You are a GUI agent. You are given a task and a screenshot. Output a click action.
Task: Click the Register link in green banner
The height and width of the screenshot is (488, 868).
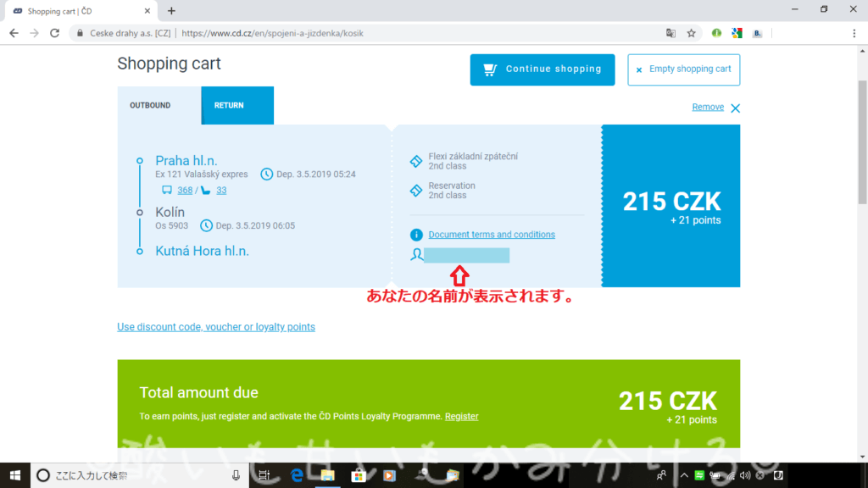coord(462,417)
